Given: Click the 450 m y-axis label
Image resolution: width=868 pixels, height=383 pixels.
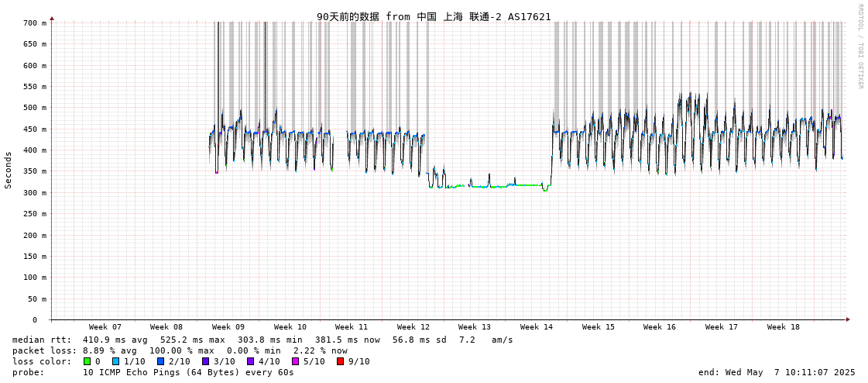Looking at the screenshot, I should (x=35, y=129).
